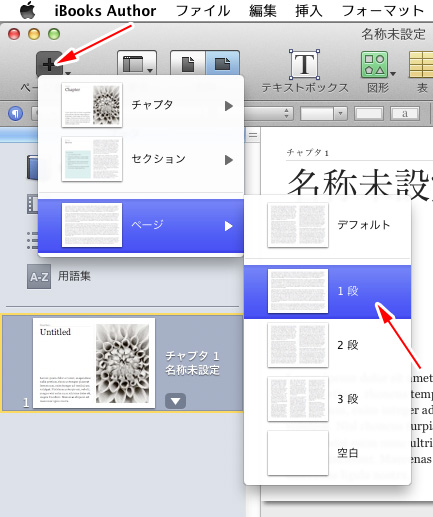Click the font family stepper arrows
Viewport: 433px width, 517px height.
pyautogui.click(x=286, y=113)
